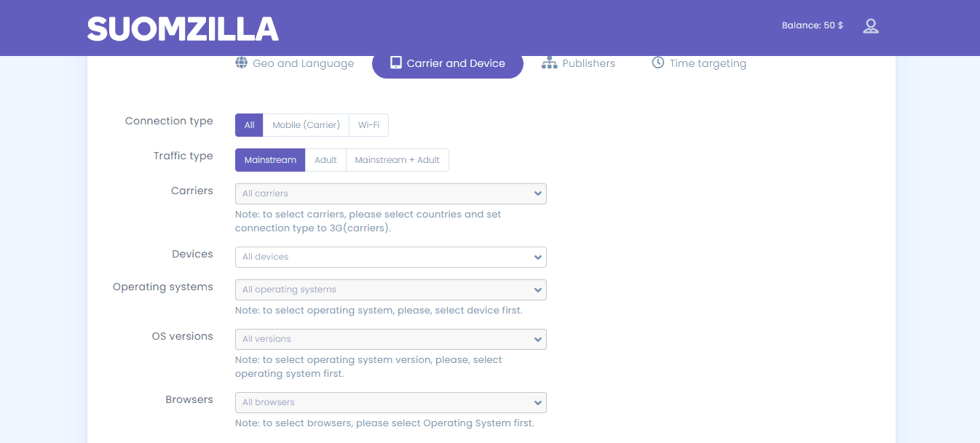Click the SUOMZILLA logo

pyautogui.click(x=182, y=28)
